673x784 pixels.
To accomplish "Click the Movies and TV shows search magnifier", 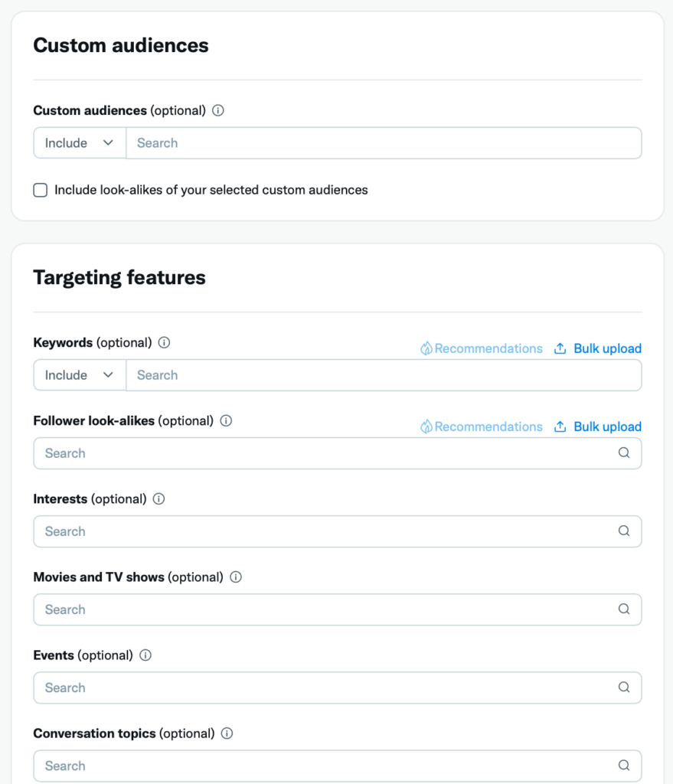I will click(x=624, y=609).
